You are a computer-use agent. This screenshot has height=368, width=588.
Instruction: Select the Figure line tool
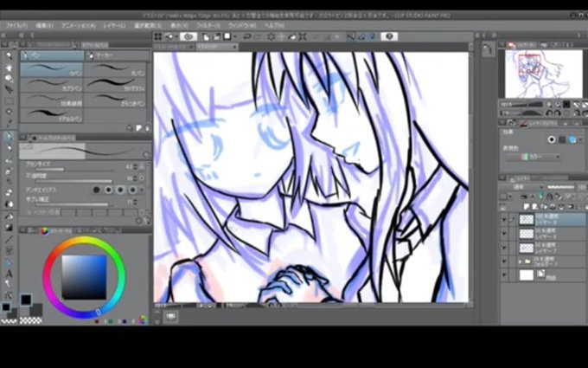click(x=9, y=239)
